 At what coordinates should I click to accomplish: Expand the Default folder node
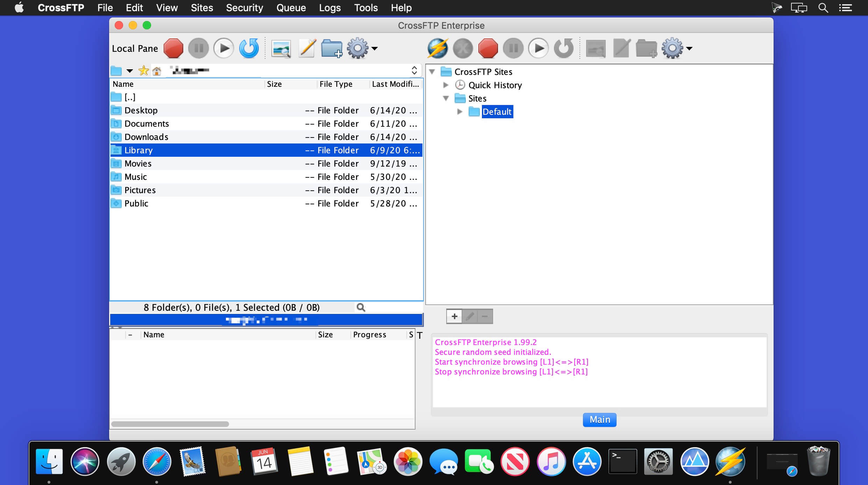460,112
